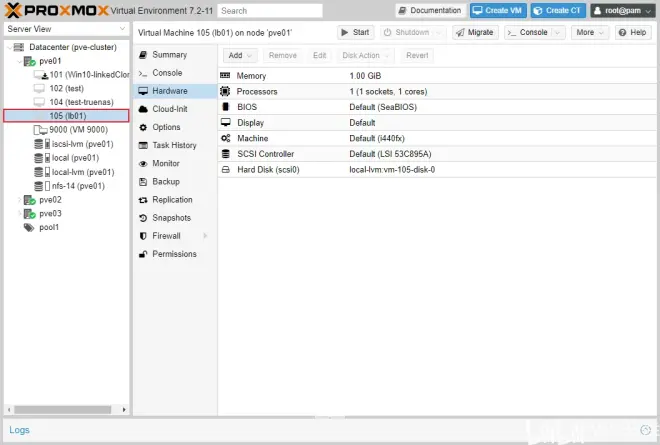
Task: Open the Disk Action dropdown
Action: click(x=365, y=55)
